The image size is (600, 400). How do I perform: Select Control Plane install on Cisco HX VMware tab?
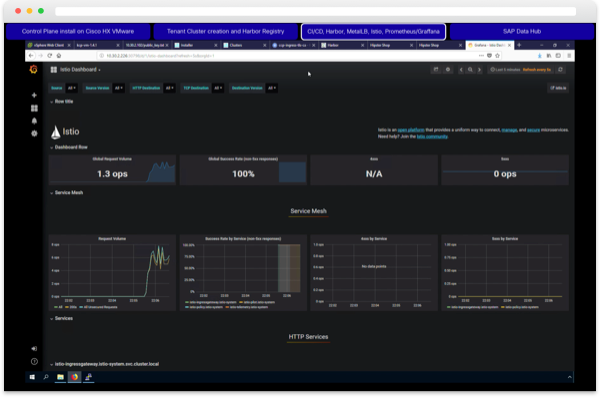[78, 31]
